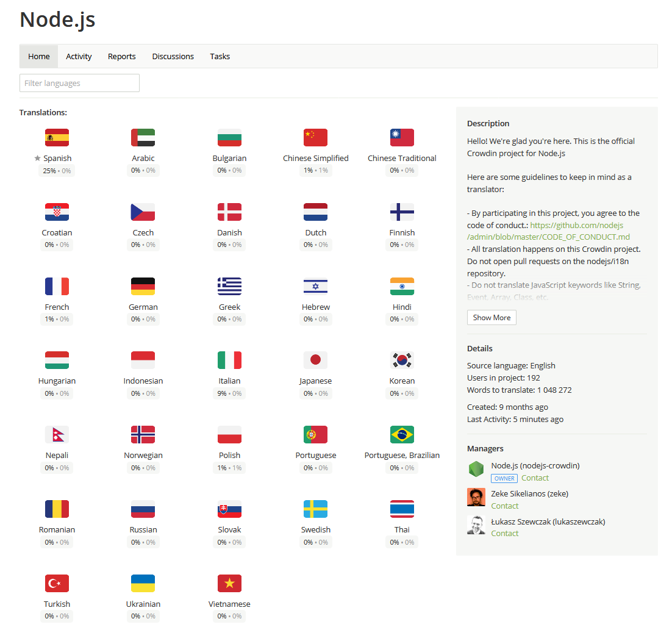The height and width of the screenshot is (641, 672).
Task: Click the OWNER badge
Action: click(504, 479)
